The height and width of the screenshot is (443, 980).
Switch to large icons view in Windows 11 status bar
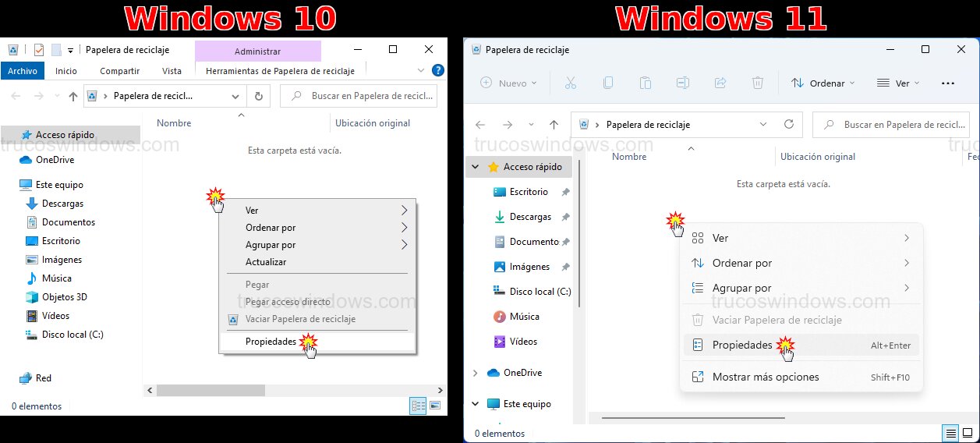[967, 433]
